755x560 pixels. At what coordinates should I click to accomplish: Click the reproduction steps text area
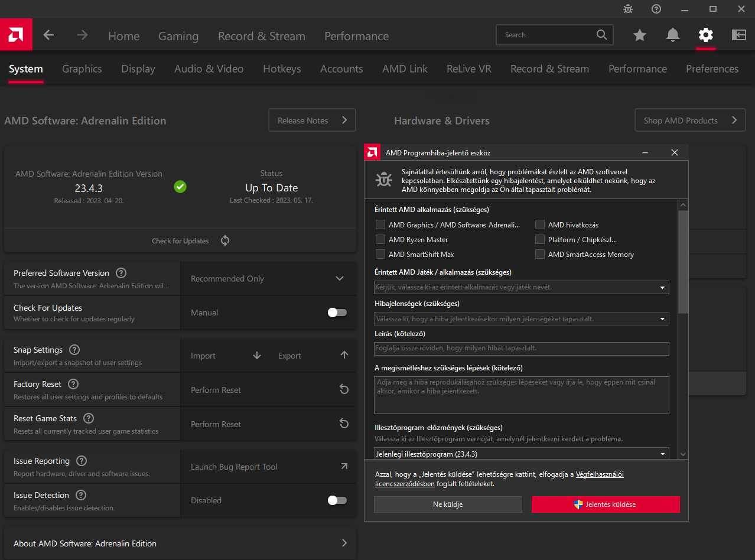click(x=521, y=395)
